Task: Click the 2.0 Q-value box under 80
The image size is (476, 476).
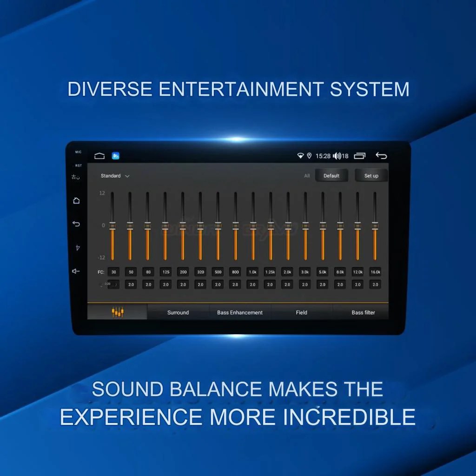Action: (148, 284)
